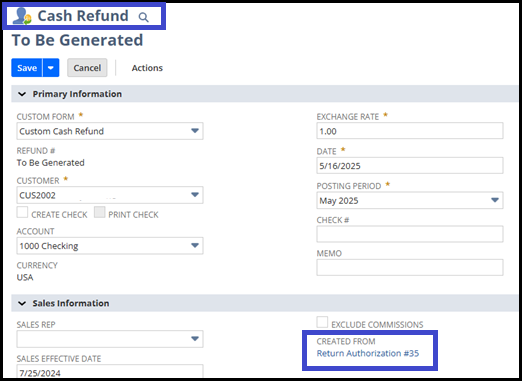This screenshot has height=381, width=522.
Task: Select the Date field showing 5/16/2025
Action: coord(410,166)
